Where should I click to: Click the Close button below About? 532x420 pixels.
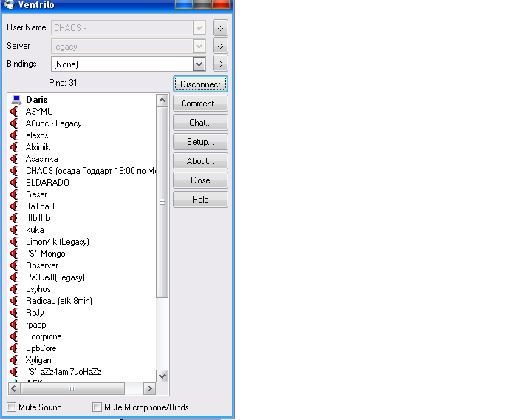(x=200, y=180)
